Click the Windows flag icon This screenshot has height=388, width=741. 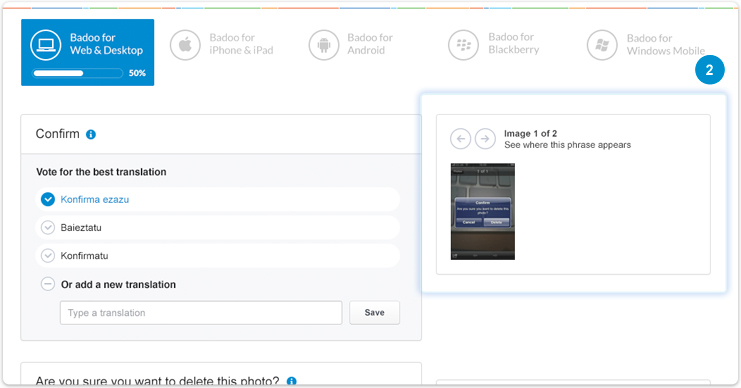coord(602,45)
